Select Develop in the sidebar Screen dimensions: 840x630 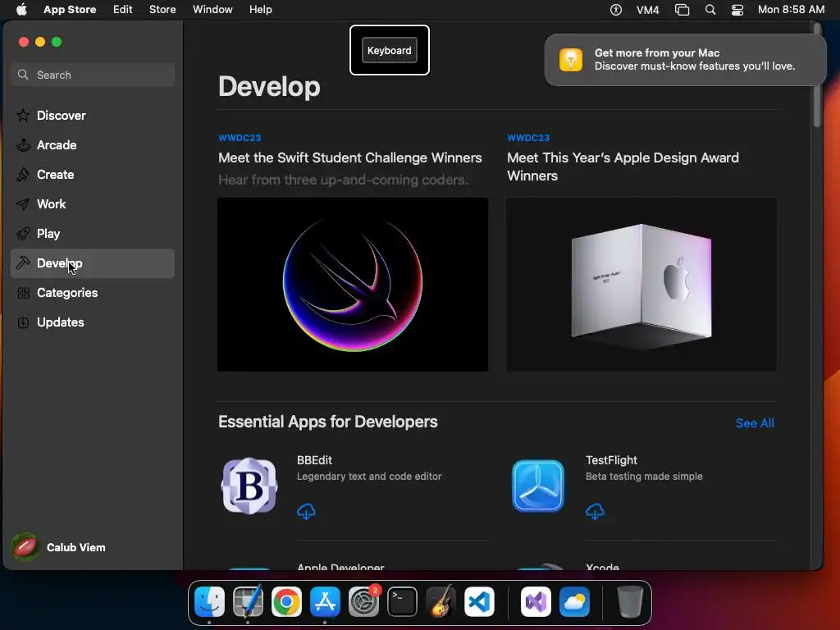[x=92, y=263]
